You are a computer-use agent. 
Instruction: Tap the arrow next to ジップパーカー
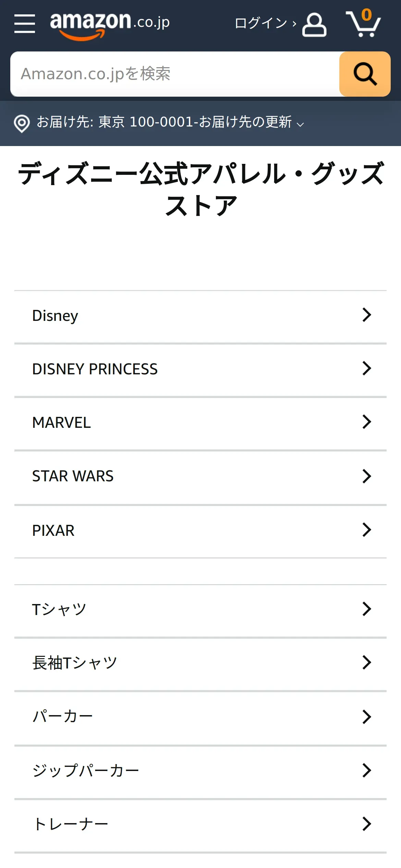point(367,771)
